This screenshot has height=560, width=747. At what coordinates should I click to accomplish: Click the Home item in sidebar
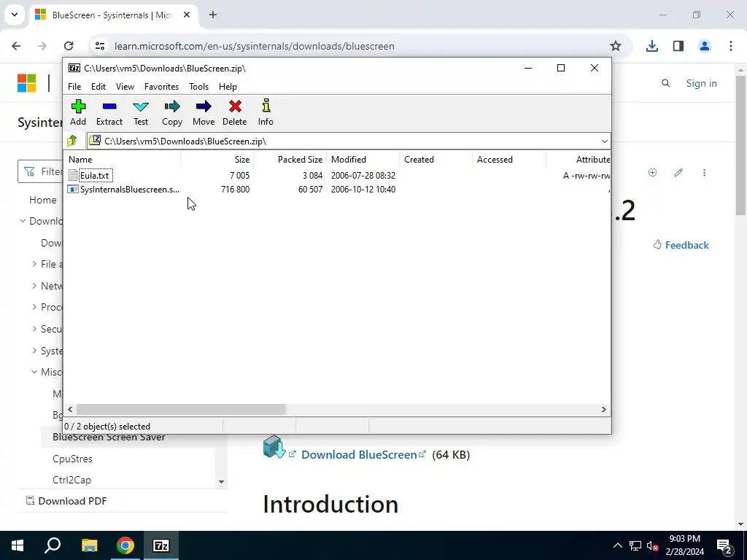pyautogui.click(x=43, y=200)
